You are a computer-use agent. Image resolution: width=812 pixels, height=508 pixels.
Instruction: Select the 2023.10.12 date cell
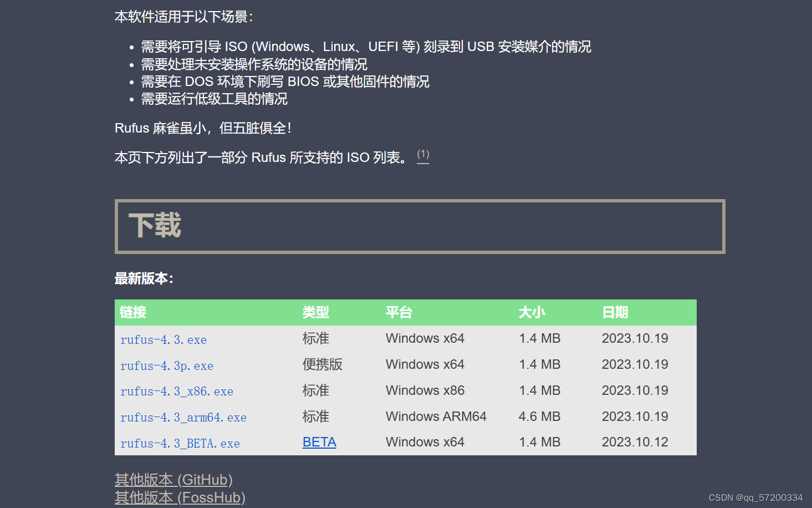pos(635,442)
